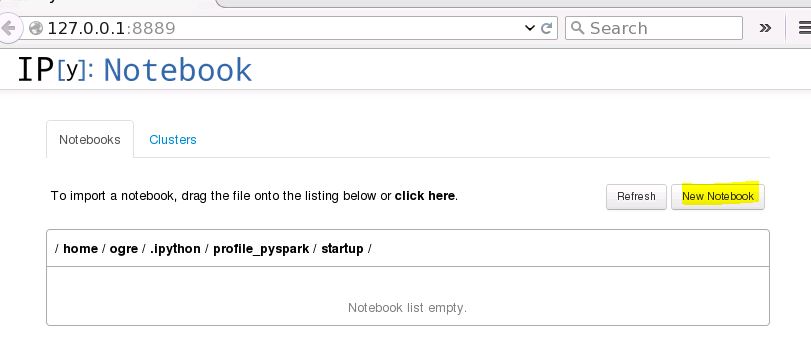Click inside the Search input field
The height and width of the screenshot is (362, 811).
click(654, 28)
